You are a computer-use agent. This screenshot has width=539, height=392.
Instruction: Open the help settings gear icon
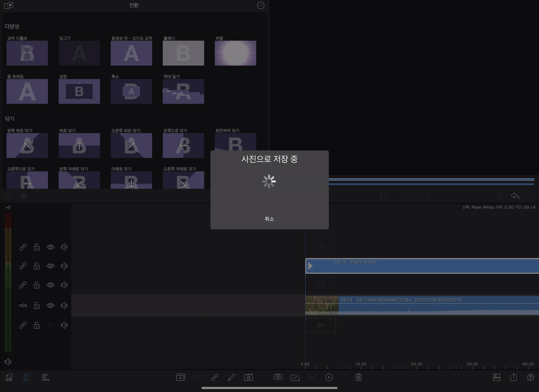[x=530, y=377]
